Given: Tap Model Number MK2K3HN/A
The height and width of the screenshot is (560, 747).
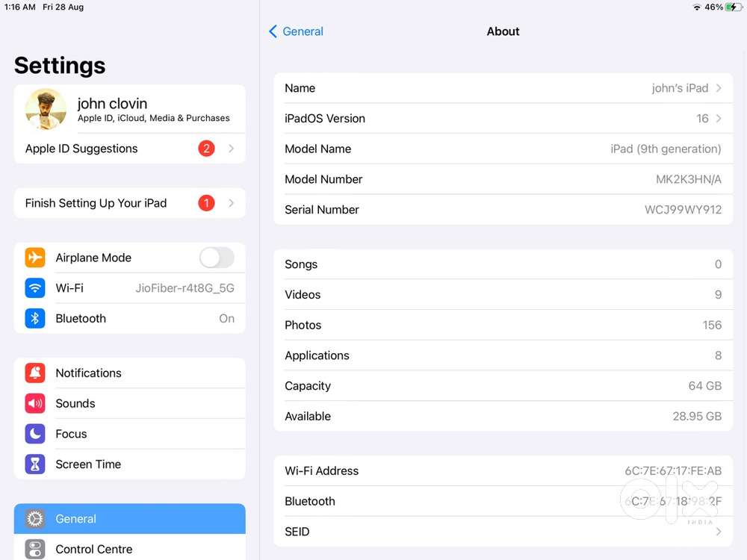Looking at the screenshot, I should click(x=689, y=179).
